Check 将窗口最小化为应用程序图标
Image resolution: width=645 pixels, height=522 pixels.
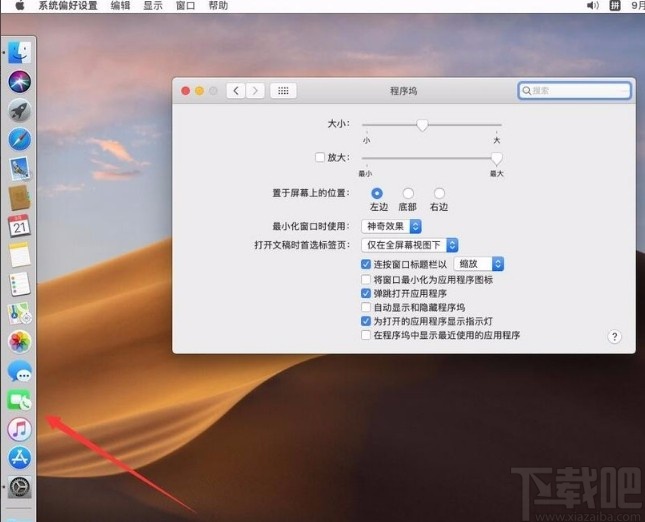click(366, 280)
